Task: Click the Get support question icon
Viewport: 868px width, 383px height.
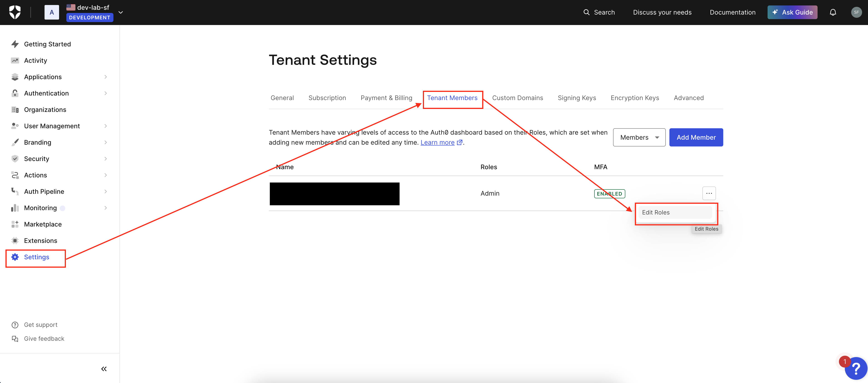Action: click(x=15, y=325)
